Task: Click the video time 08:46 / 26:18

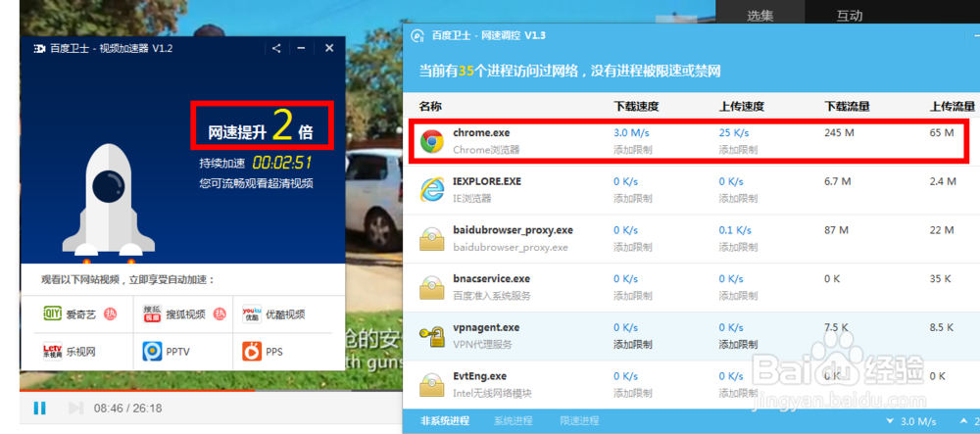Action: tap(127, 409)
